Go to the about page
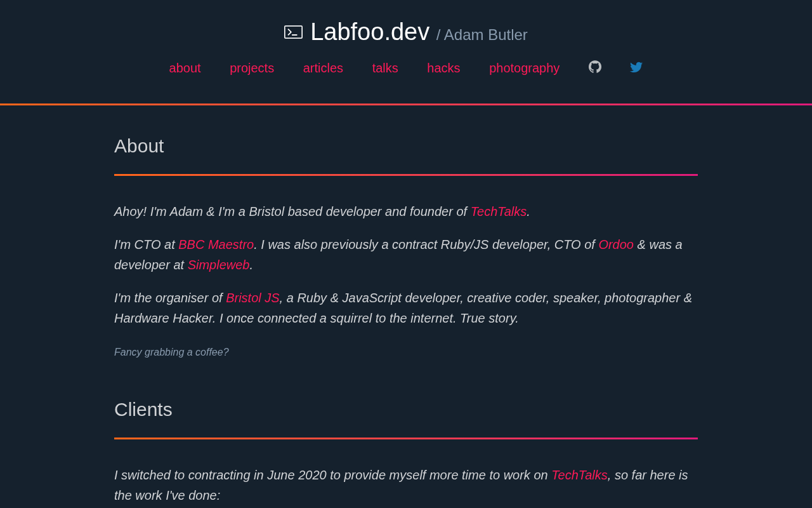The image size is (812, 508). [x=185, y=68]
